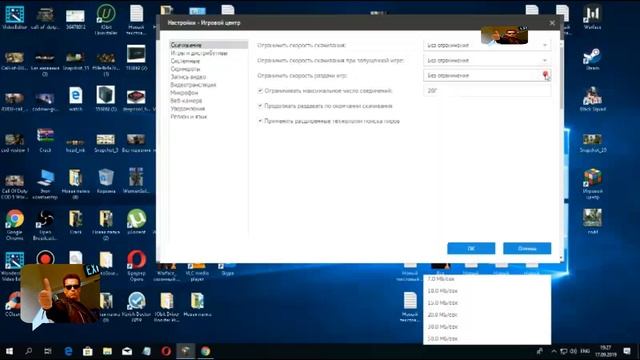Open Task View on the taskbar
The image size is (640, 360).
click(48, 351)
